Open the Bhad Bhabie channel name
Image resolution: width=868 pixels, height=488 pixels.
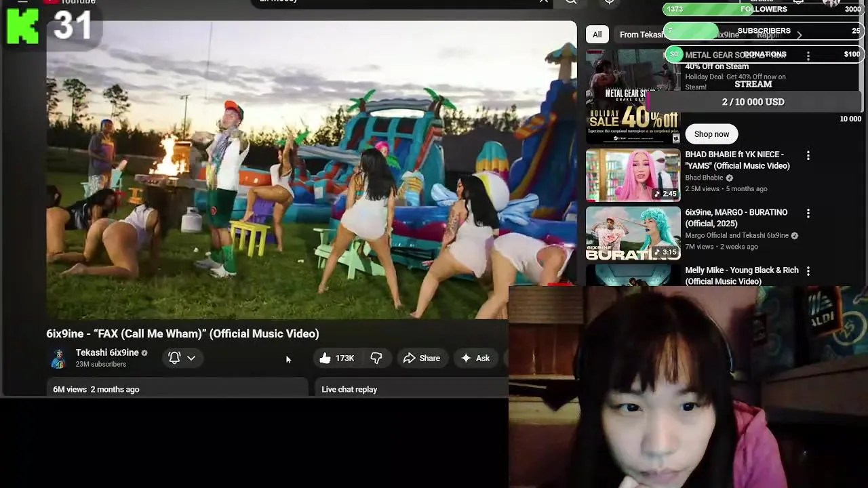[704, 178]
